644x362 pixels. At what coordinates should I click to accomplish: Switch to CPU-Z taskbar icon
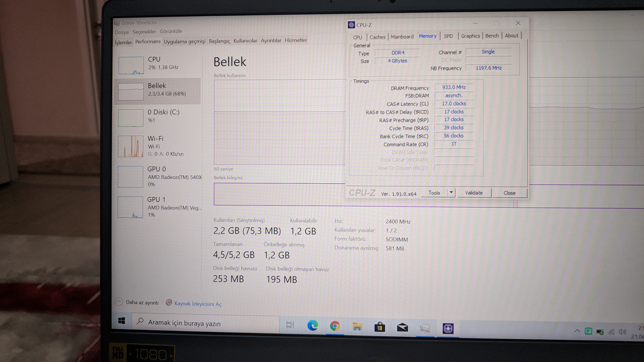(448, 328)
